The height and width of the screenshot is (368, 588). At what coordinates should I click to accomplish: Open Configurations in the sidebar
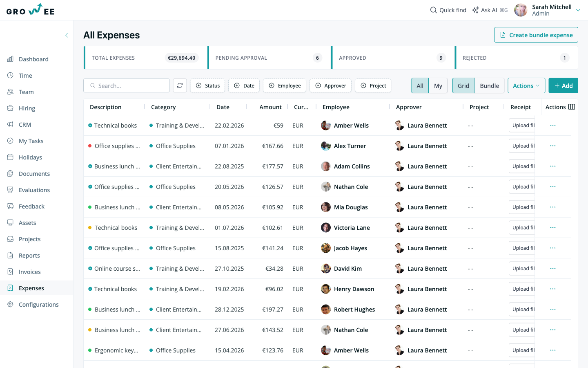37,305
